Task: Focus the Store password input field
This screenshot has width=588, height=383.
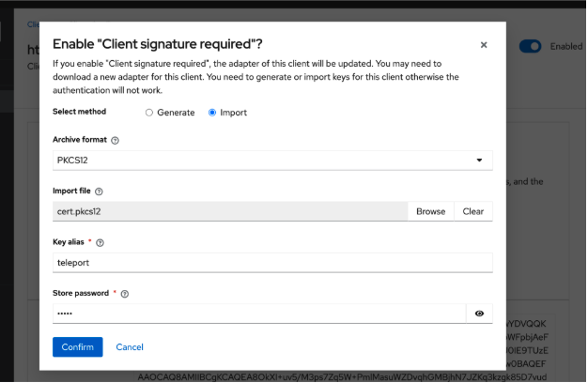Action: coord(258,314)
